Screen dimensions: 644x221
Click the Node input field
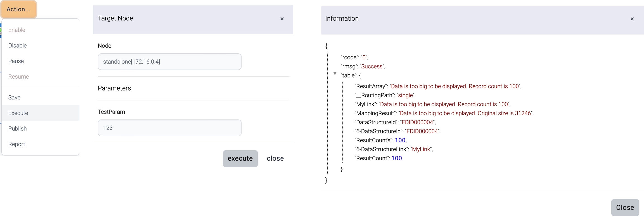(x=169, y=62)
